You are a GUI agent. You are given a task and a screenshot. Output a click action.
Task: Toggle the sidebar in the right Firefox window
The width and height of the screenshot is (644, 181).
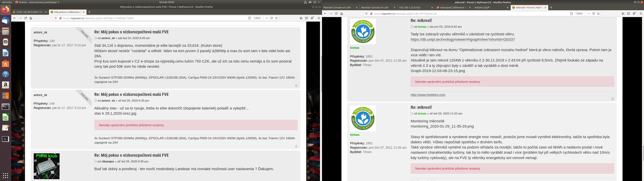[629, 14]
